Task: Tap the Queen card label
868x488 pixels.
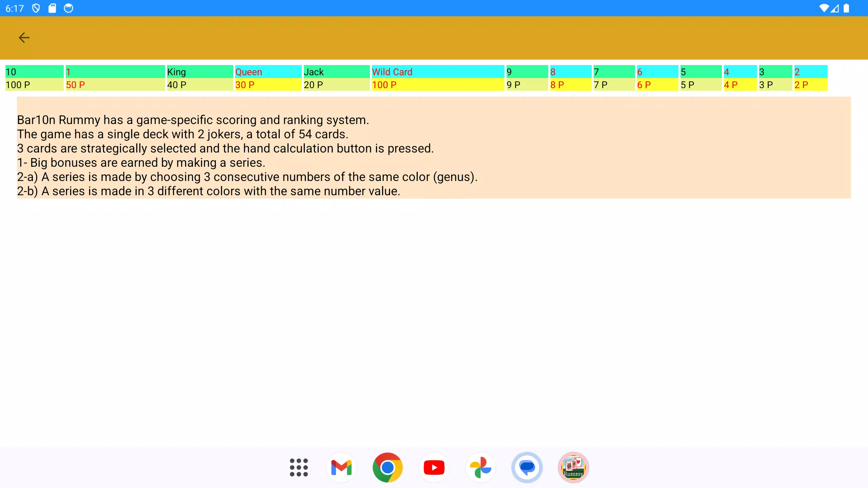Action: click(249, 72)
